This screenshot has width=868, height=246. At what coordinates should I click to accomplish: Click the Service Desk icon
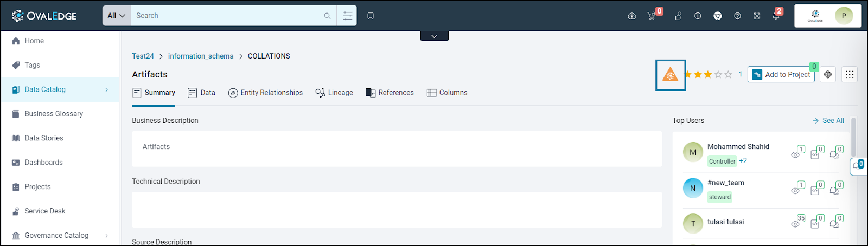click(16, 211)
